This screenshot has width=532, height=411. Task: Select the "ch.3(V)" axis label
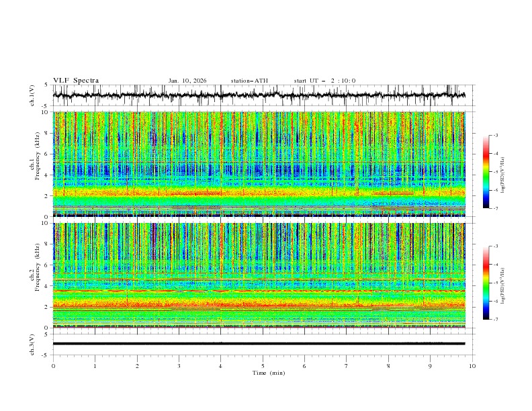(x=32, y=345)
